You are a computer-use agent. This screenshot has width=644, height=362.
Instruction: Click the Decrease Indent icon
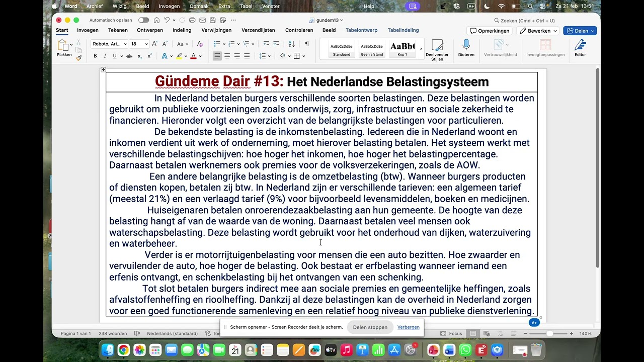point(266,44)
